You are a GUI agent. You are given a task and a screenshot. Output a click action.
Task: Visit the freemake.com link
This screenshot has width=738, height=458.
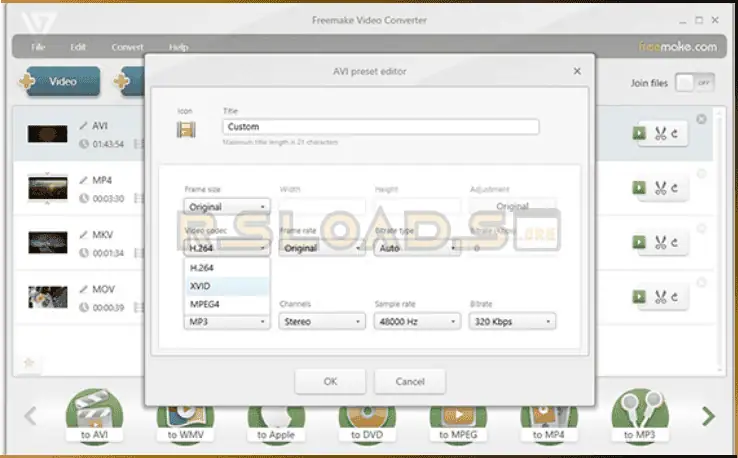click(x=678, y=47)
